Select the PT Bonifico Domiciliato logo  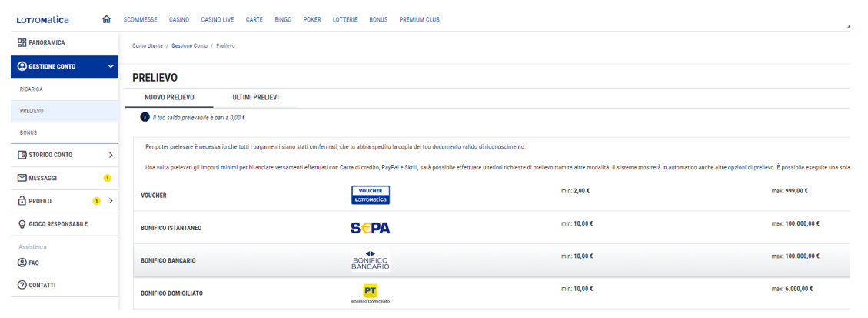pyautogui.click(x=370, y=292)
